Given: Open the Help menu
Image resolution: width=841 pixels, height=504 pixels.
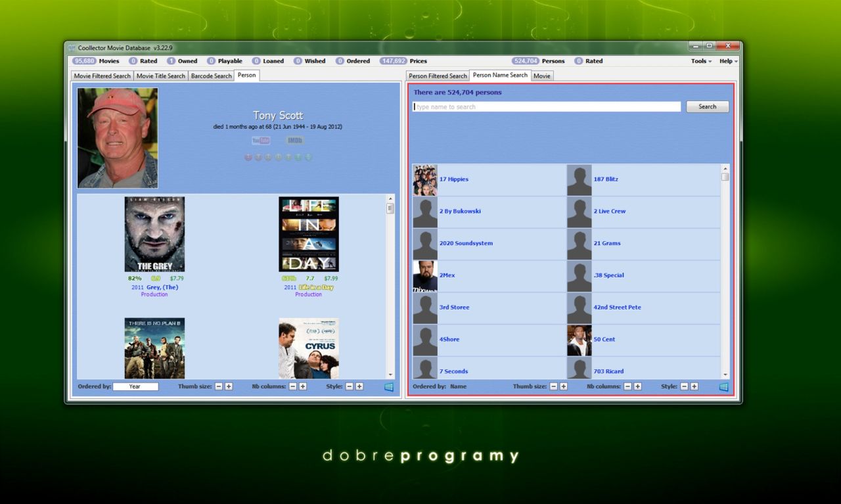Looking at the screenshot, I should (728, 61).
